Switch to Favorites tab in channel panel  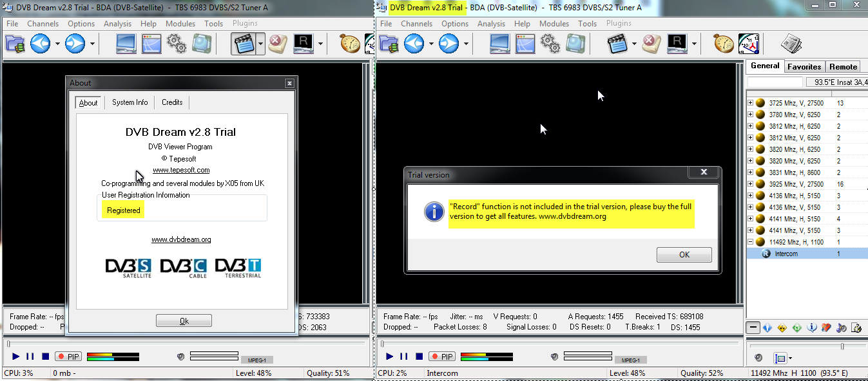point(804,66)
